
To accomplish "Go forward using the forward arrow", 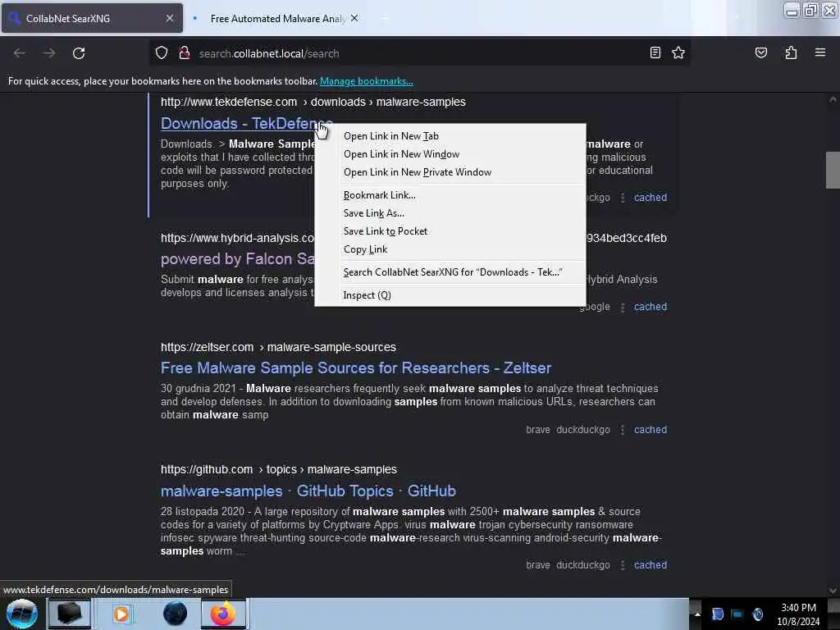I will coord(48,53).
